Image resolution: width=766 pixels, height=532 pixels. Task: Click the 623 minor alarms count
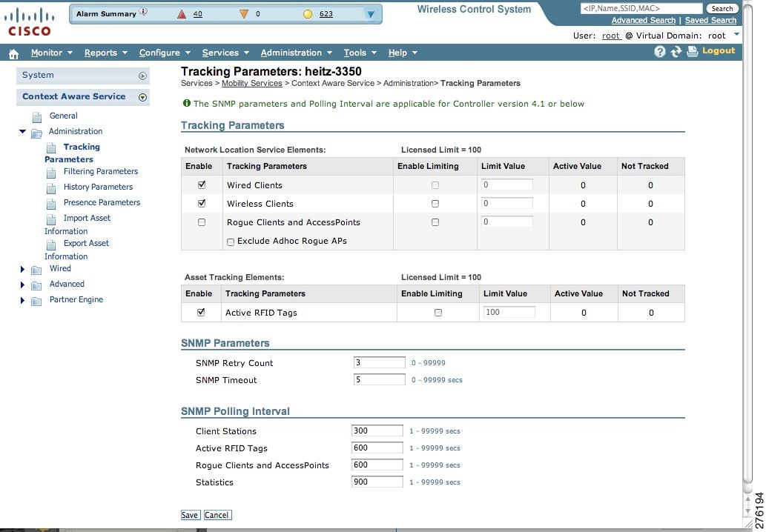[x=326, y=14]
